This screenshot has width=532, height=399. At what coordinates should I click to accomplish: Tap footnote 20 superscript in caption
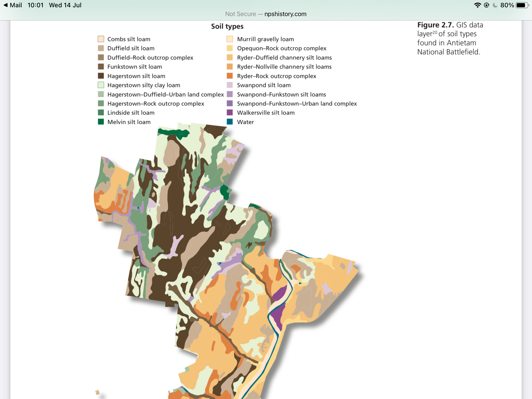435,32
